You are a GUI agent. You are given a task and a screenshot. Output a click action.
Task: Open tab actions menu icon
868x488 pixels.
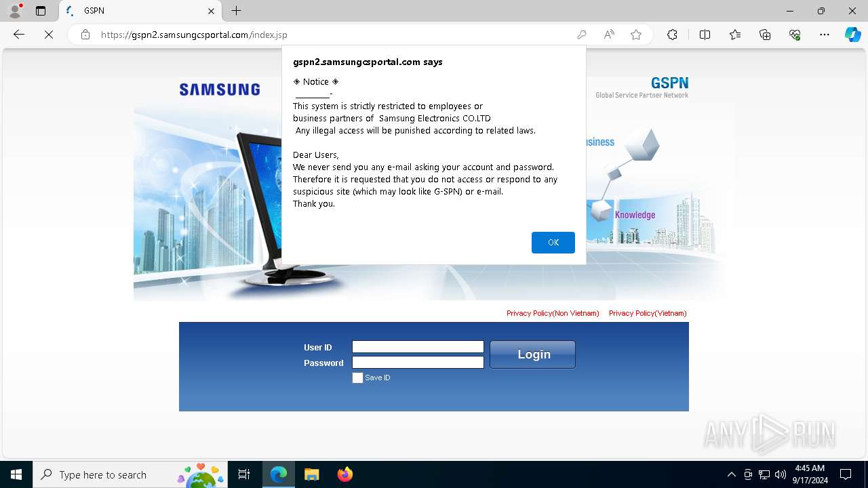coord(41,11)
